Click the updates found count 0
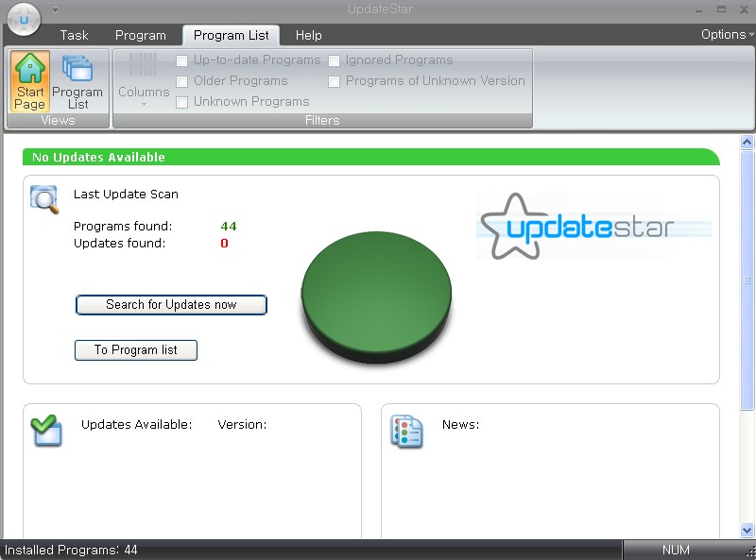 click(x=224, y=243)
